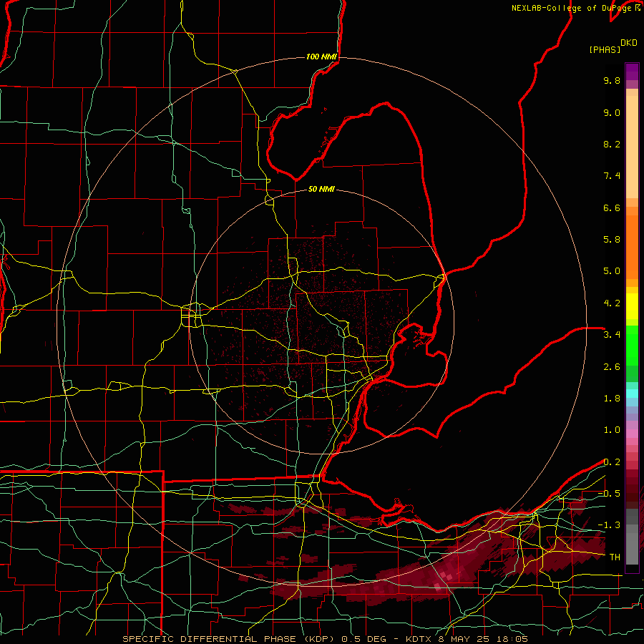Click the purple swatch atop the color bar

point(632,72)
